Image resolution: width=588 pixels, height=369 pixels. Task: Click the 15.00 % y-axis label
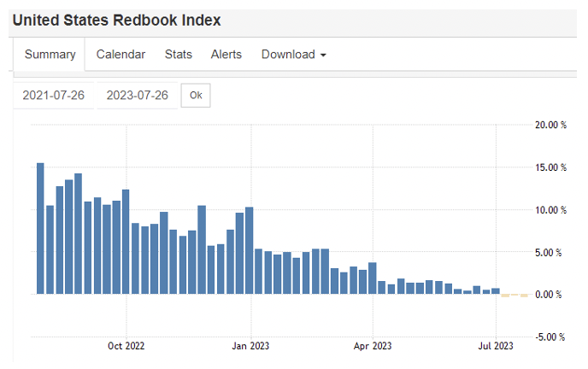(550, 167)
